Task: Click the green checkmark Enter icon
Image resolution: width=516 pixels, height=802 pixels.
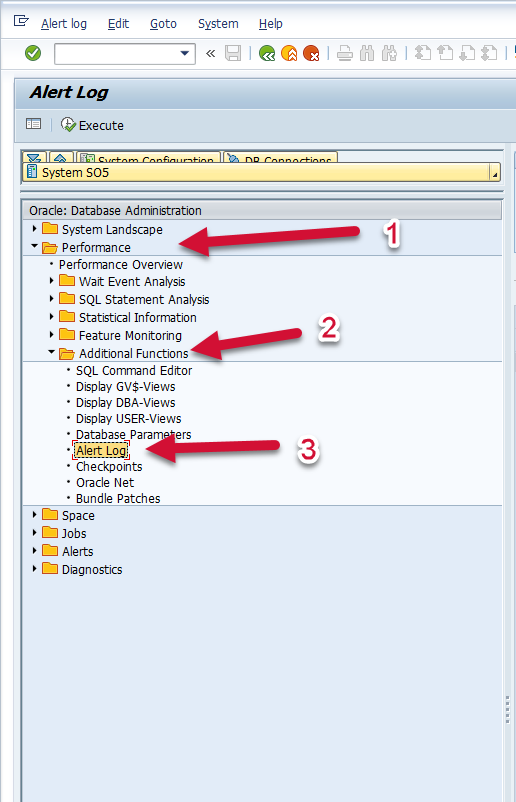Action: click(x=33, y=53)
